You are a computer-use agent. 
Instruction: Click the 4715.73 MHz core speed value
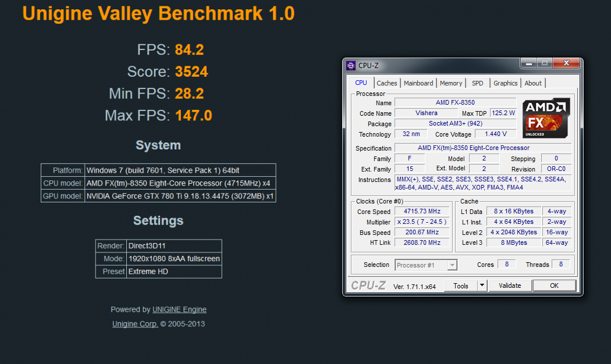[422, 212]
